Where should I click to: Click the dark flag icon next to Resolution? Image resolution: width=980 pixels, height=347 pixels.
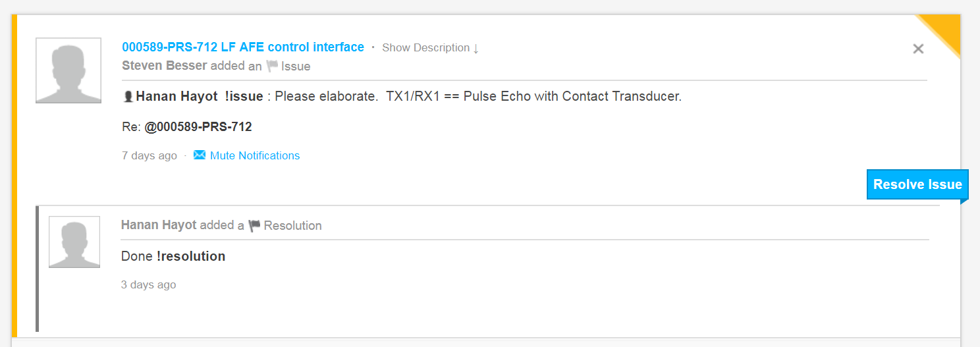[254, 226]
